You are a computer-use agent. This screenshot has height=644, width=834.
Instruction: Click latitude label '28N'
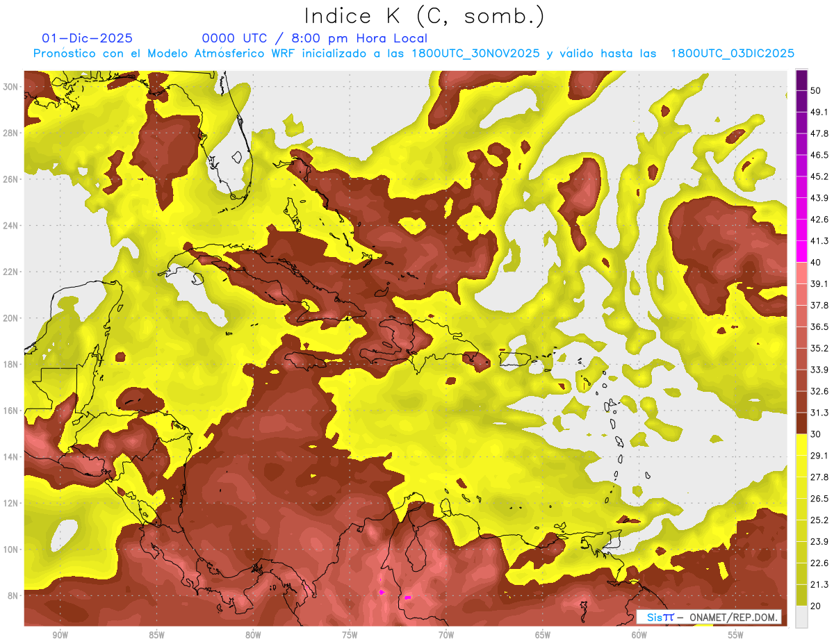[x=12, y=133]
